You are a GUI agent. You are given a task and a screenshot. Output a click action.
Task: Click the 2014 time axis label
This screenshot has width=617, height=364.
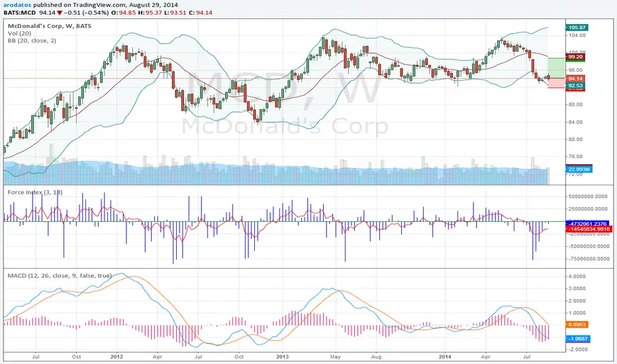(x=445, y=357)
